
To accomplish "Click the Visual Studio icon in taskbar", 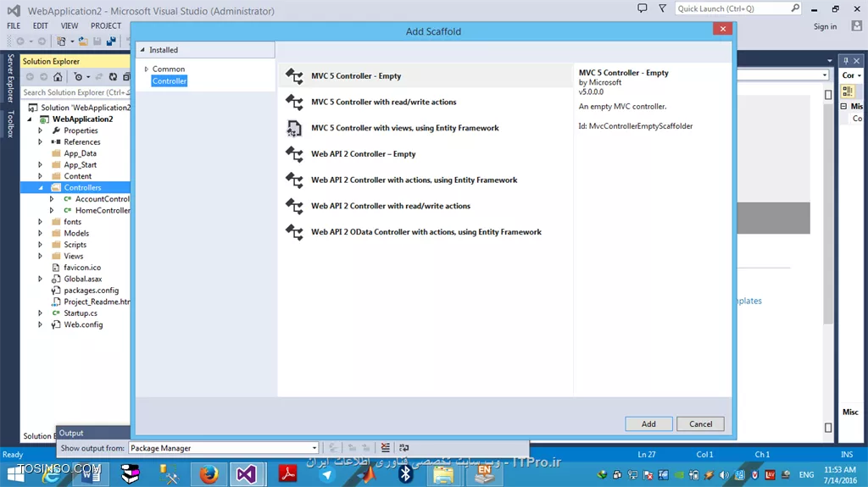I will 247,474.
